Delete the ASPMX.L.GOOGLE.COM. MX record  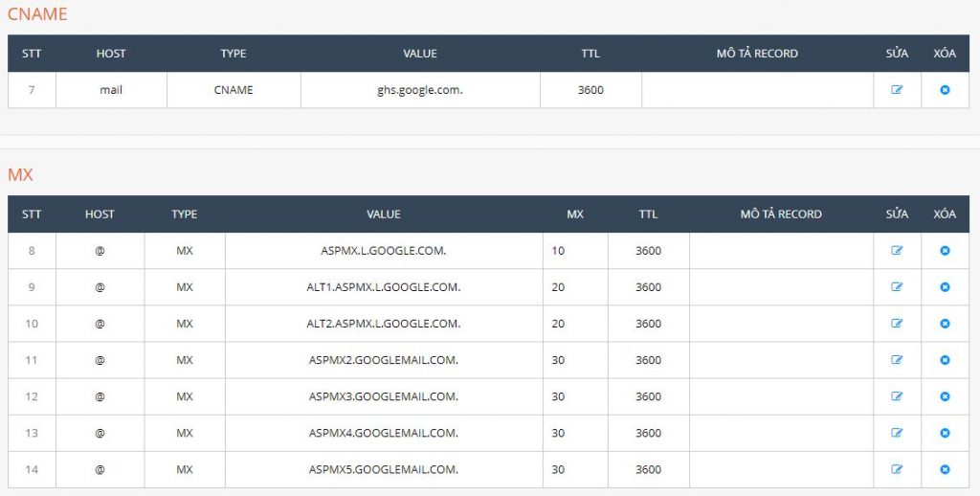945,250
